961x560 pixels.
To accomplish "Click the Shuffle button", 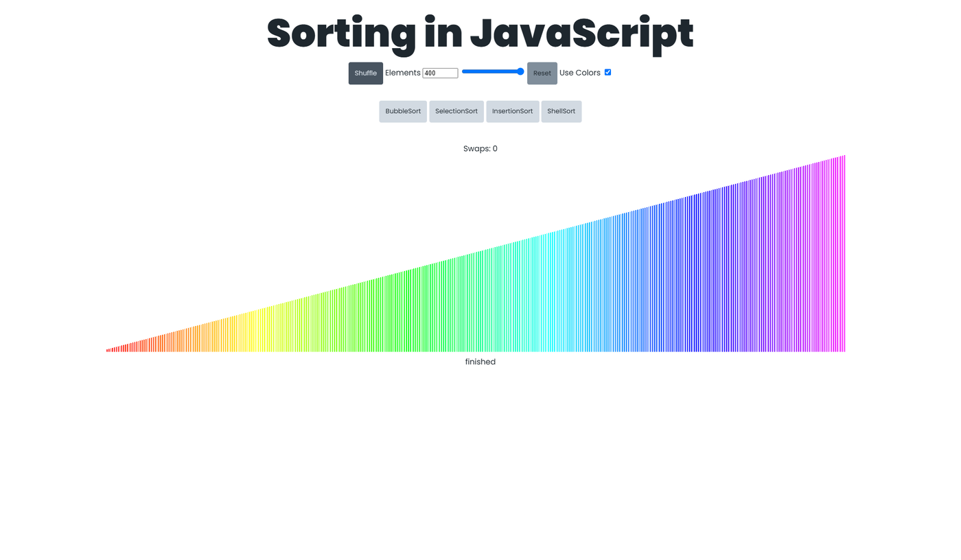I will [x=365, y=73].
